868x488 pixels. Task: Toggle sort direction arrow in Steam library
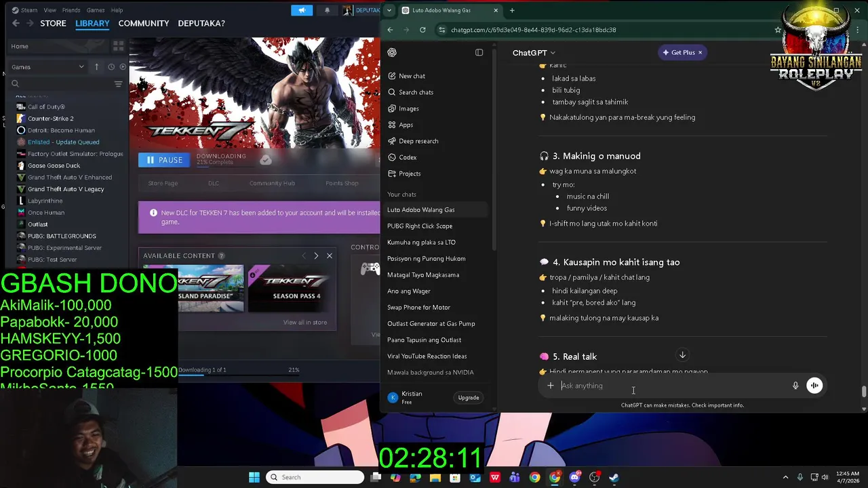[96, 66]
